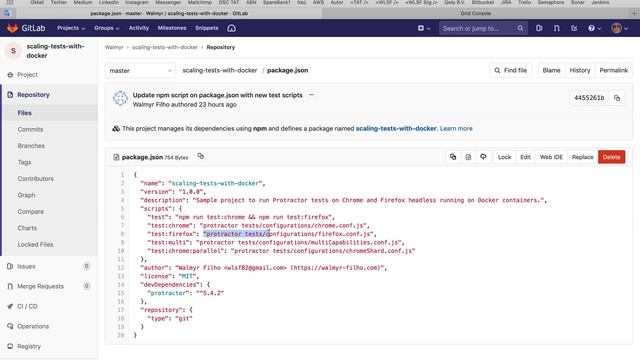Open file in Web IDE button
Screen dimensions: 640x360
coord(551,157)
